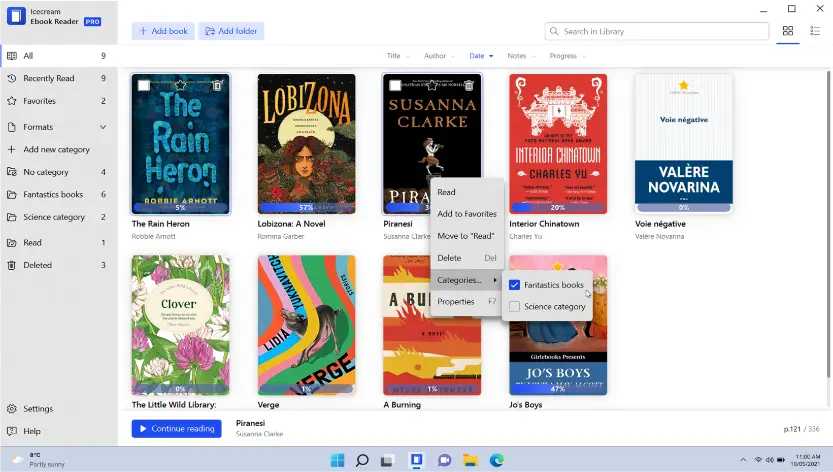Expand the Formats section chevron
The image size is (833, 472).
[x=103, y=127]
